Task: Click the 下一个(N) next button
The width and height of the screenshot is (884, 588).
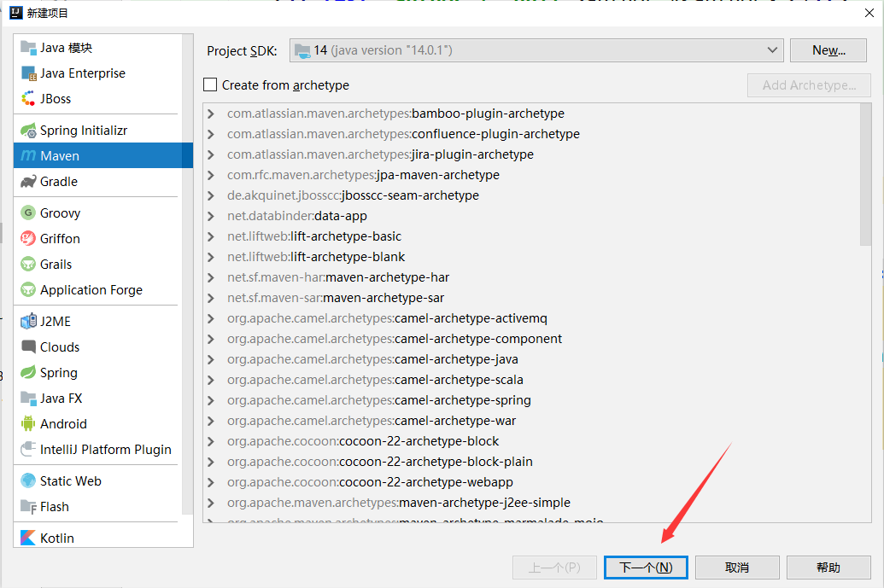Action: click(646, 568)
